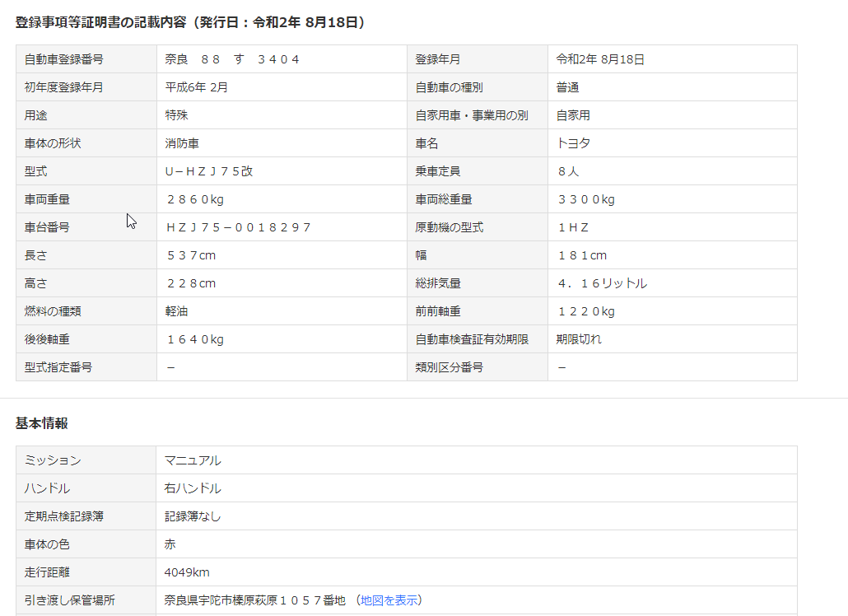The image size is (848, 616).
Task: Click the chassis number HZJ75-0018297 value
Action: click(238, 227)
